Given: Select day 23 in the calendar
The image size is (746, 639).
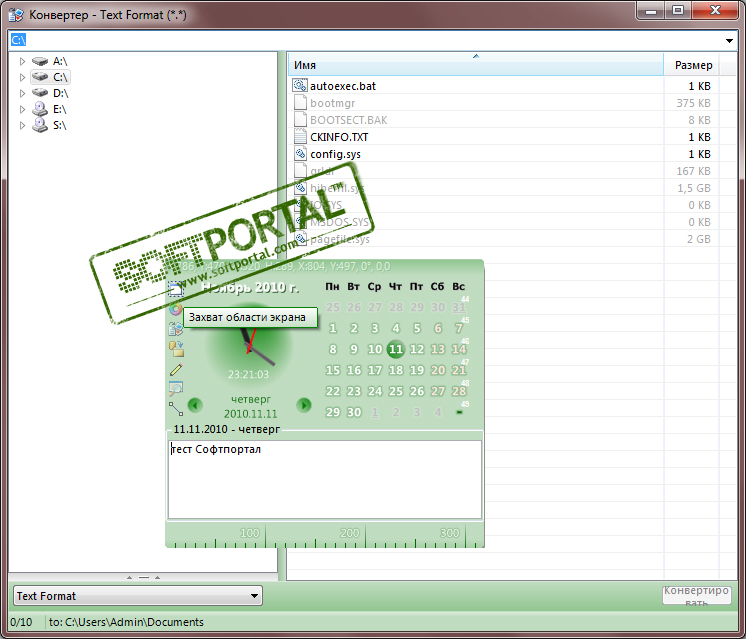Looking at the screenshot, I should [x=353, y=391].
